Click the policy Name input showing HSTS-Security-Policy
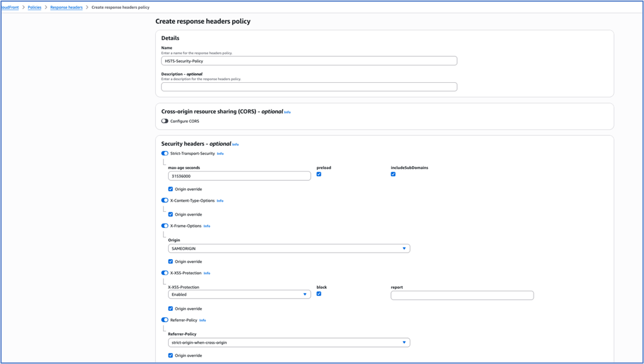 pyautogui.click(x=309, y=60)
